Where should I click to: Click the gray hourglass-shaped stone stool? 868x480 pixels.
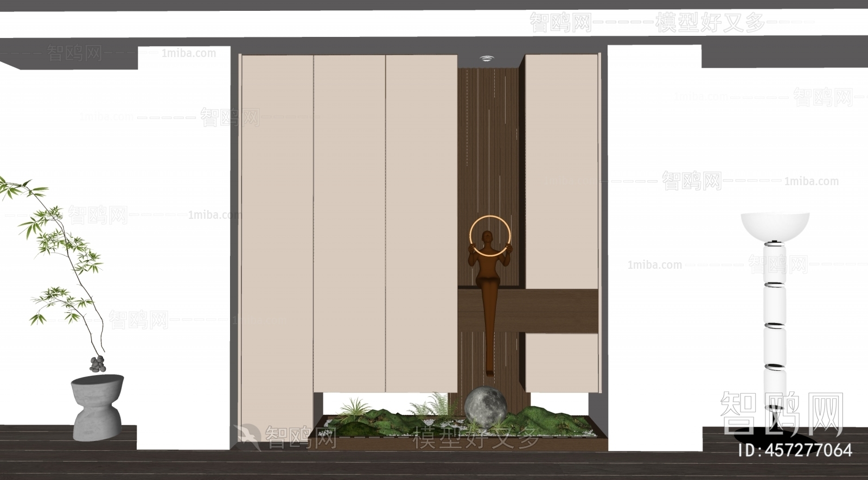coord(98,407)
